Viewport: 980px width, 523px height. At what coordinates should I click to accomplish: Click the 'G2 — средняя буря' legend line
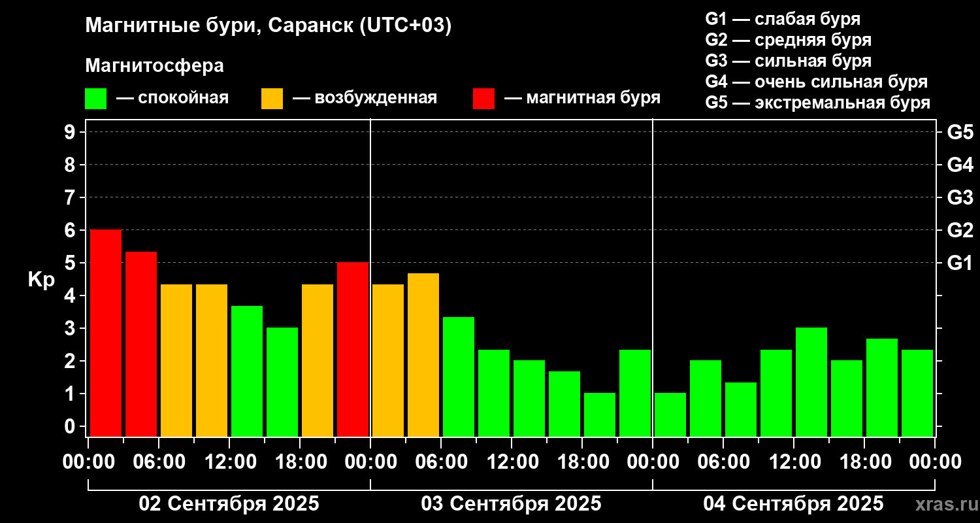[788, 40]
